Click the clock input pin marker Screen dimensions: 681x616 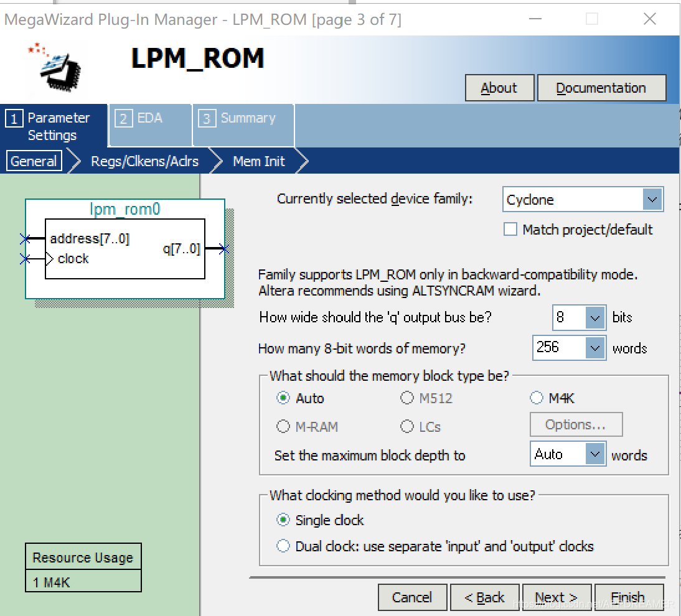pyautogui.click(x=25, y=259)
